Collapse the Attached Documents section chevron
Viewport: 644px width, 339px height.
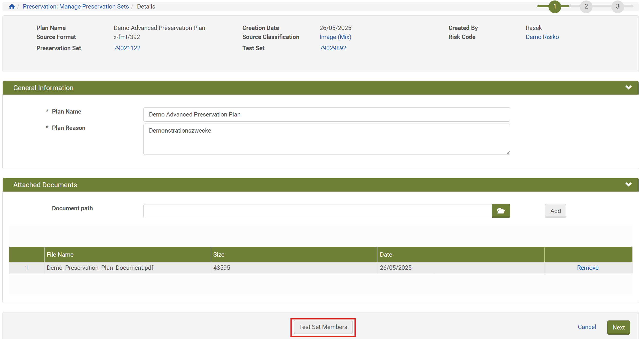pos(628,185)
